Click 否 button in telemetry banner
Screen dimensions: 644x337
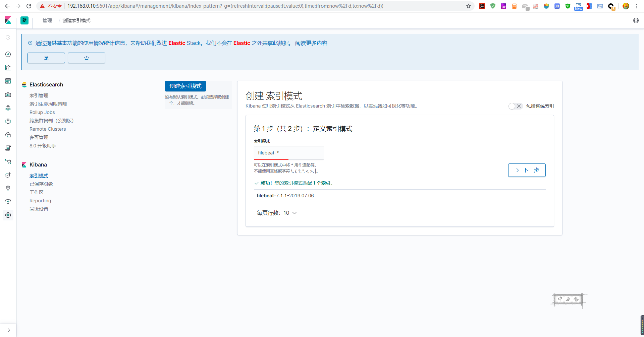[x=87, y=58]
